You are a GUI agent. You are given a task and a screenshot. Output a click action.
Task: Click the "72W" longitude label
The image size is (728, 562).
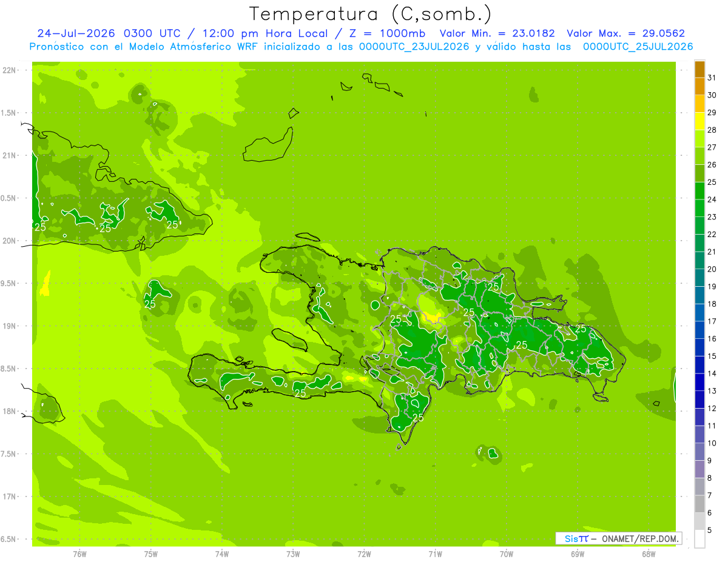(x=364, y=554)
